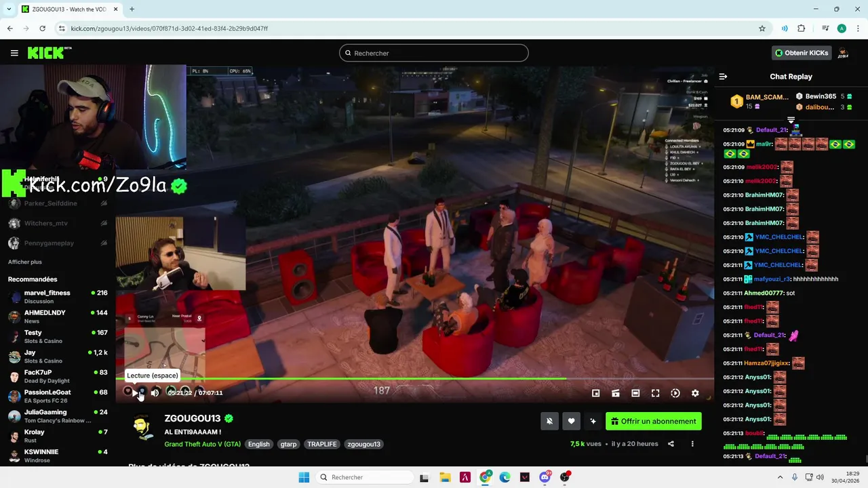868x488 pixels.
Task: Mute the video with speaker icon
Action: (x=155, y=392)
